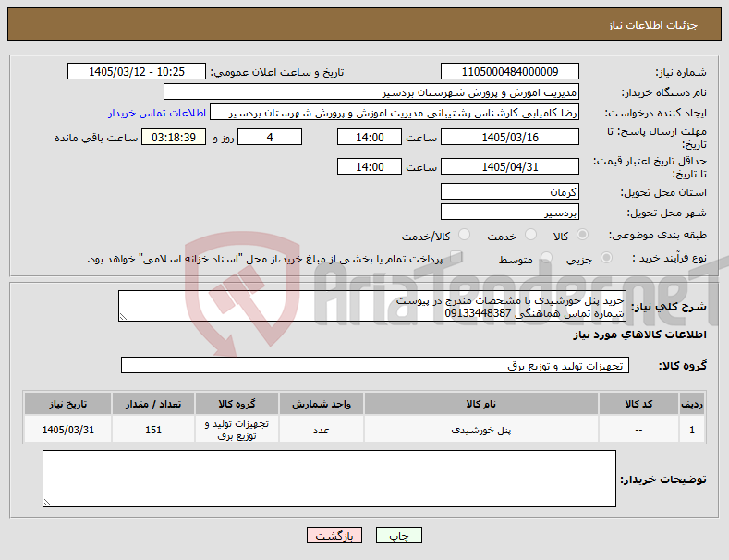This screenshot has width=729, height=560.
Task: Click the نام کالا column header
Action: point(480,404)
